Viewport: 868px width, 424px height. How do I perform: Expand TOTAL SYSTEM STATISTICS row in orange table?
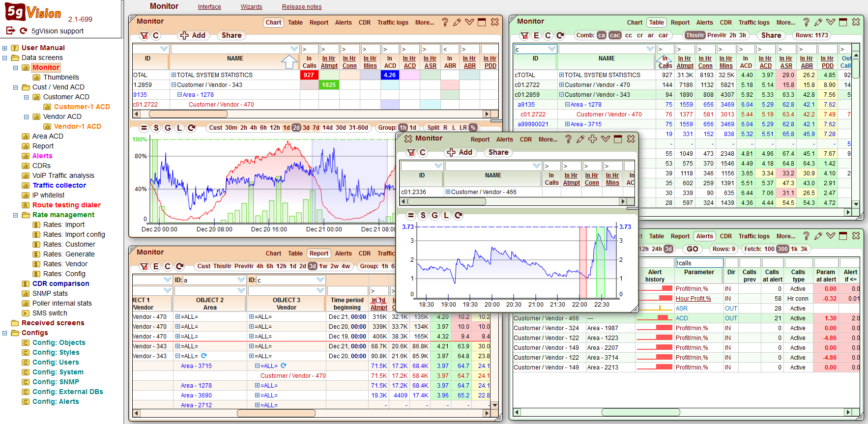pyautogui.click(x=174, y=75)
